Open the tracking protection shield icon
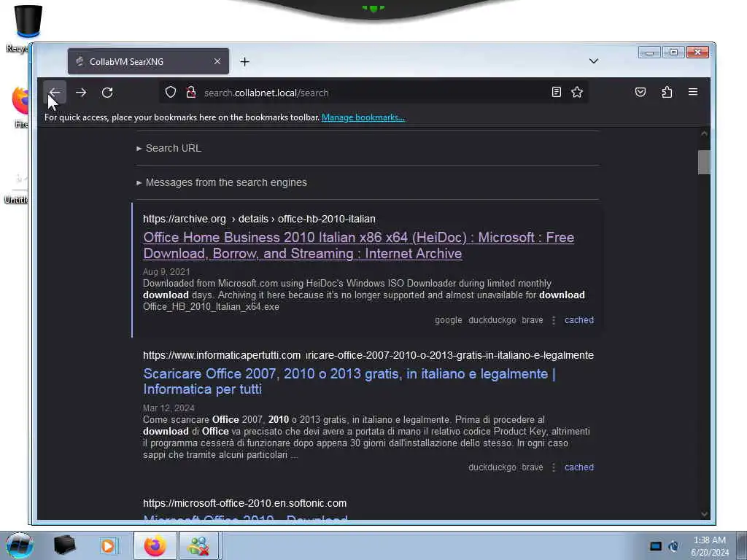 pos(171,93)
